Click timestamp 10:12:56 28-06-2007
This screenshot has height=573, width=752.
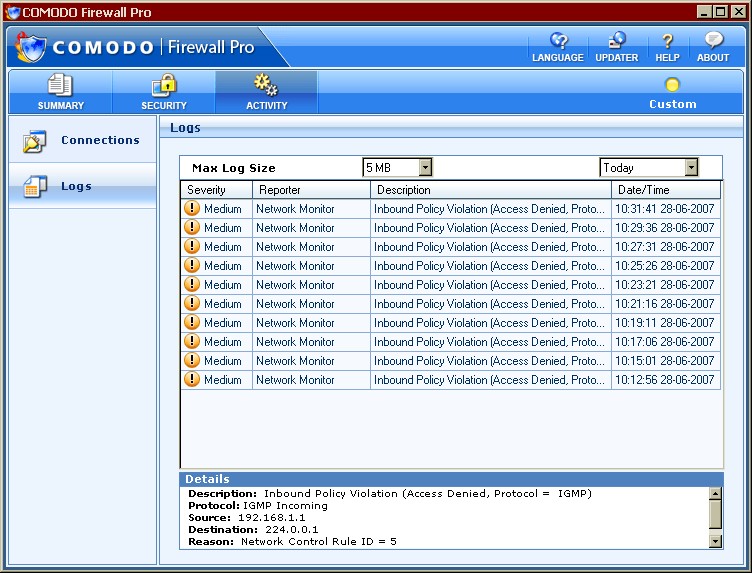click(x=665, y=380)
